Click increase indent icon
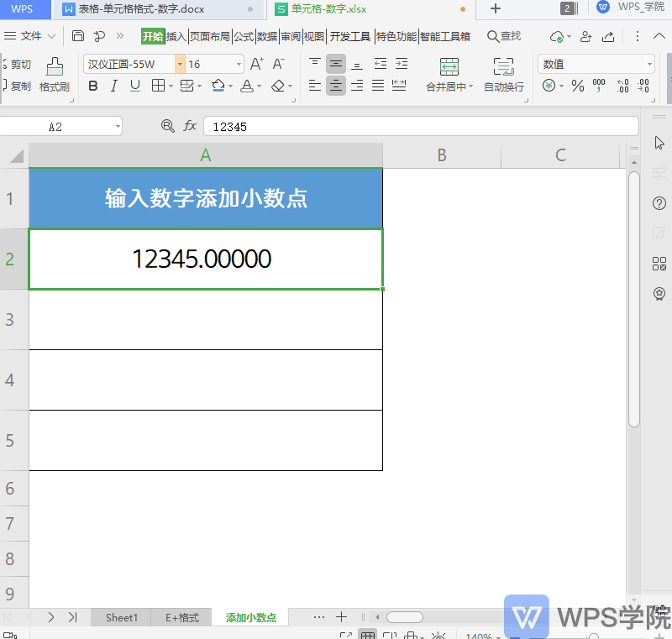The height and width of the screenshot is (639, 672). click(x=402, y=64)
